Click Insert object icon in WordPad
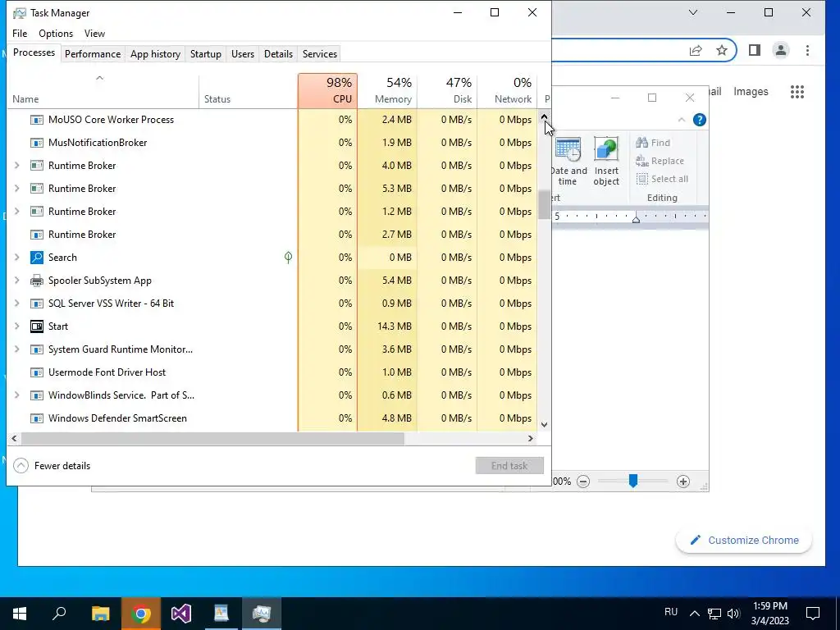 point(606,149)
